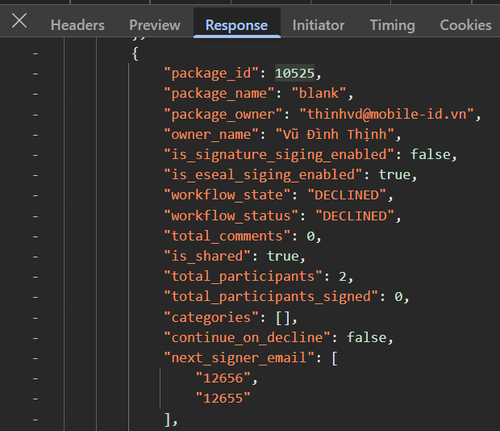Close the request details panel
Viewport: 500px width, 431px height.
pos(19,21)
